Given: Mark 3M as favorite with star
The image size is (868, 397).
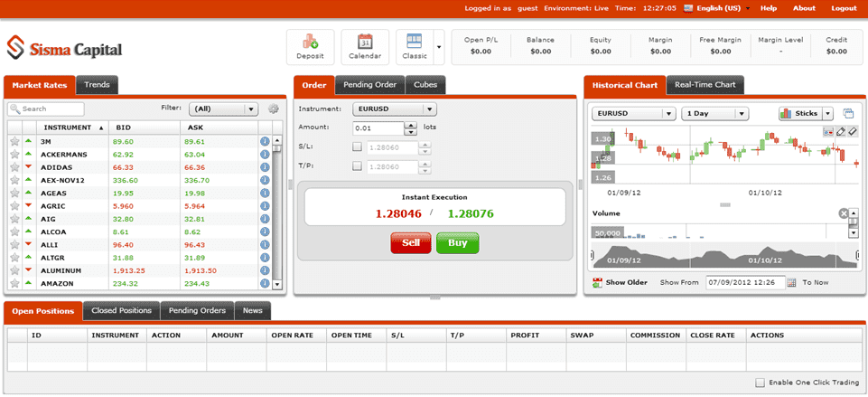Looking at the screenshot, I should 14,141.
